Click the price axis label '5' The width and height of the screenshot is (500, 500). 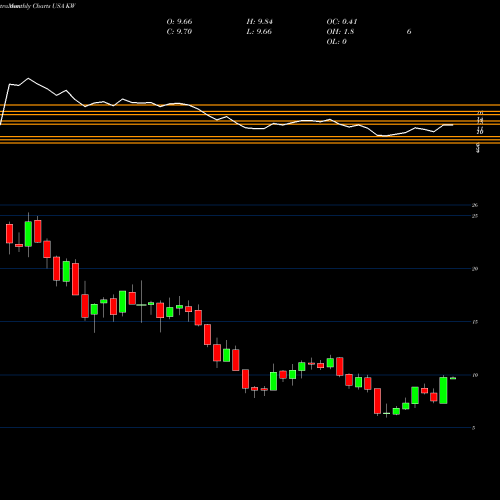[x=474, y=428]
